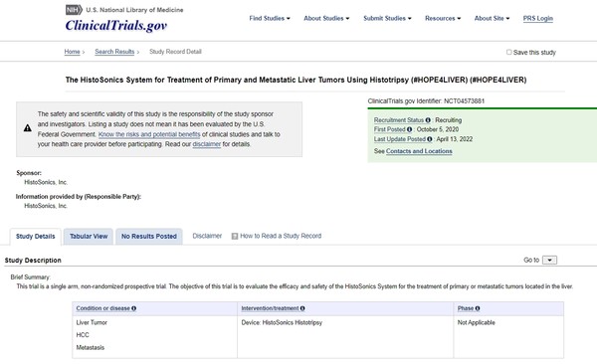Tick the Save this study checkbox
This screenshot has height=364, width=597.
pos(509,52)
